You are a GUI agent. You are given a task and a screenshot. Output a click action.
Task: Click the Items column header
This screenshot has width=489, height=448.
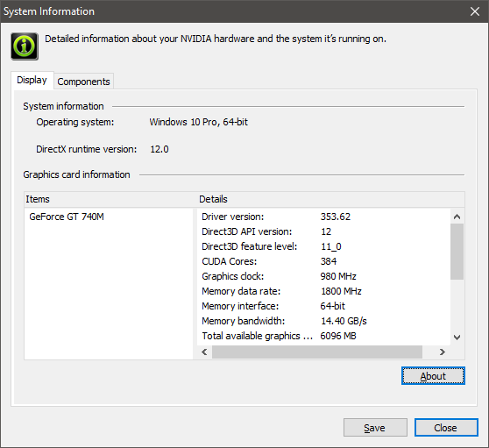coord(110,199)
